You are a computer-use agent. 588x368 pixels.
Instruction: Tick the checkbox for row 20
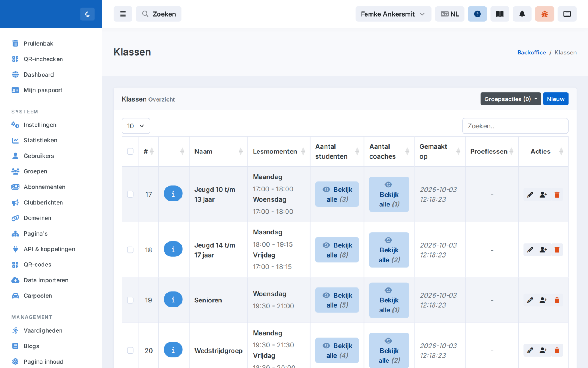point(130,350)
